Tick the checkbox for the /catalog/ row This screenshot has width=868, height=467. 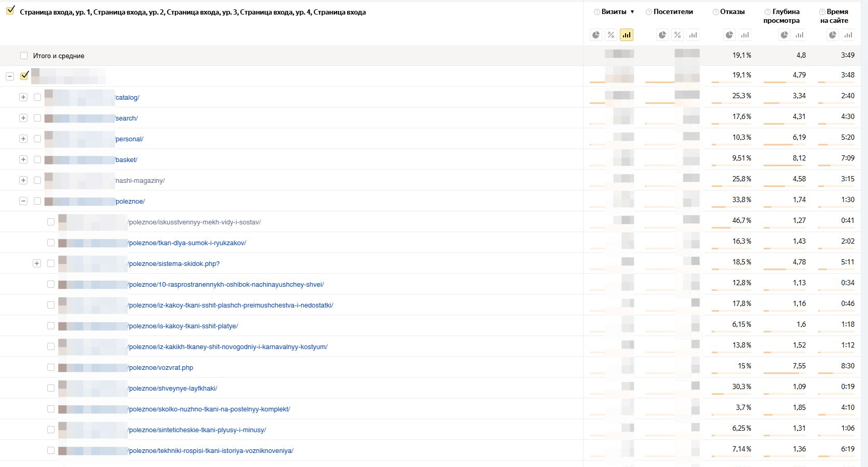tap(37, 97)
